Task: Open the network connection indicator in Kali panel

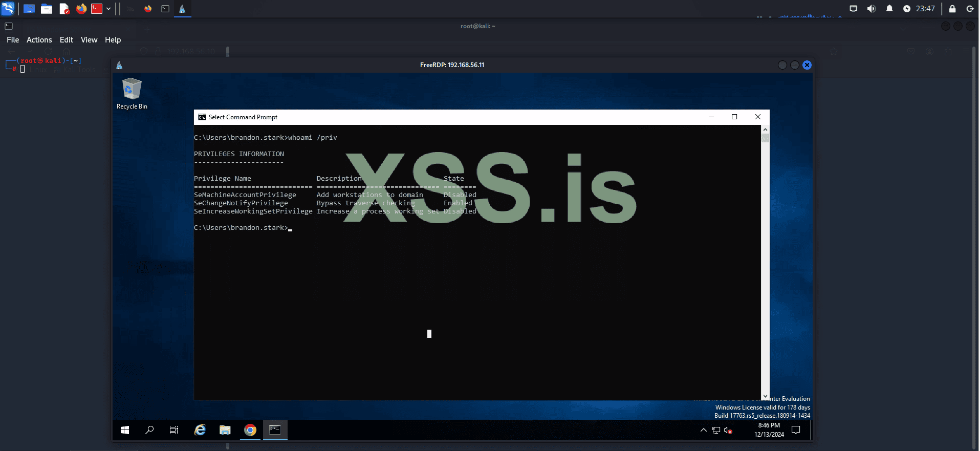Action: [x=854, y=9]
